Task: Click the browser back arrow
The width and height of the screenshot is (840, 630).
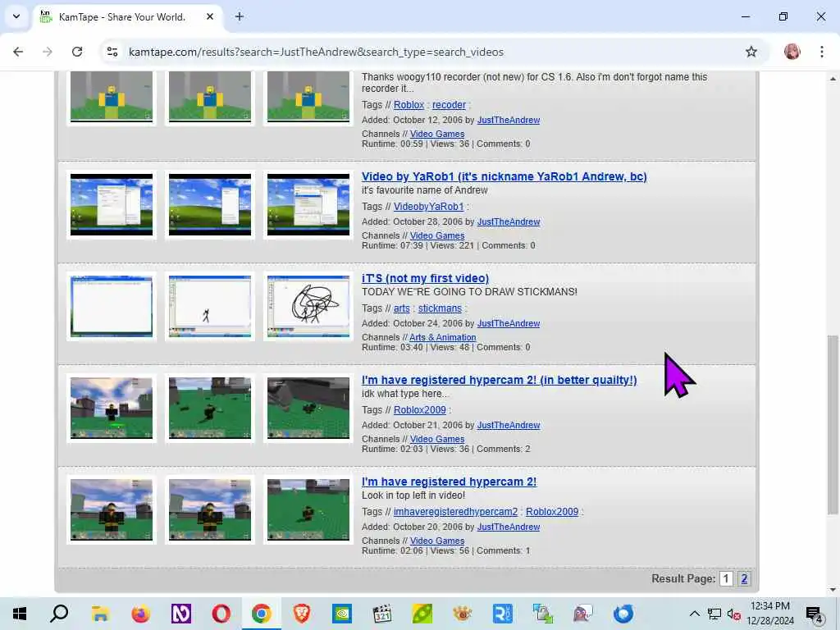Action: click(18, 52)
